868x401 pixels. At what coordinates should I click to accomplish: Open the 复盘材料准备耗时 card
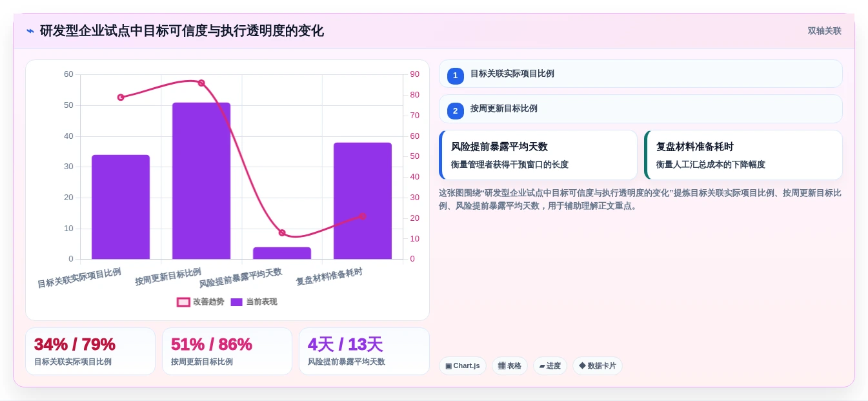(743, 155)
